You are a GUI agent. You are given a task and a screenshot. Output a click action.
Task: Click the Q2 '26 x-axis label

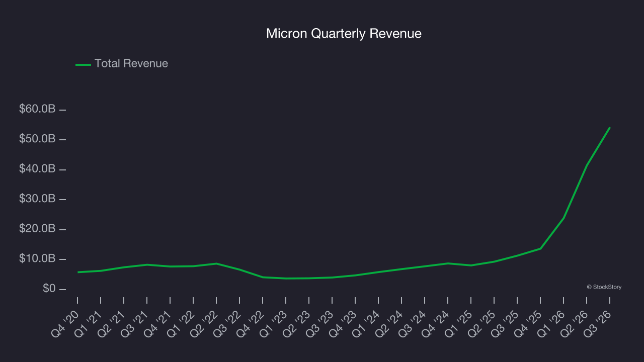(575, 323)
